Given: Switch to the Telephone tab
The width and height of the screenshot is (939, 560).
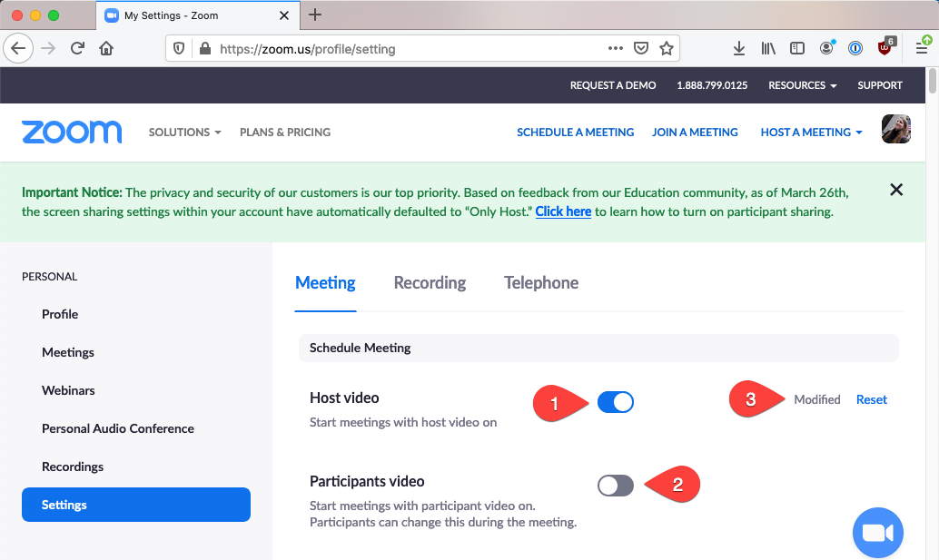Looking at the screenshot, I should click(x=541, y=283).
